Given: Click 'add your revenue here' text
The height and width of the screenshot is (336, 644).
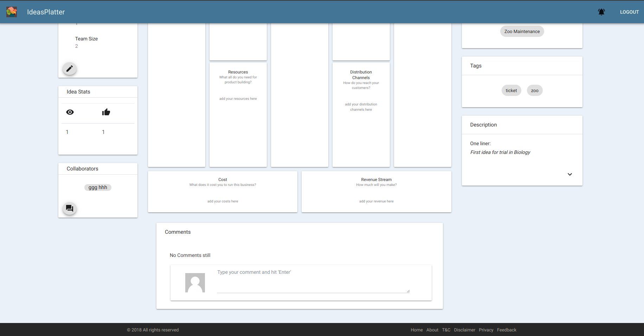Looking at the screenshot, I should coord(376,201).
